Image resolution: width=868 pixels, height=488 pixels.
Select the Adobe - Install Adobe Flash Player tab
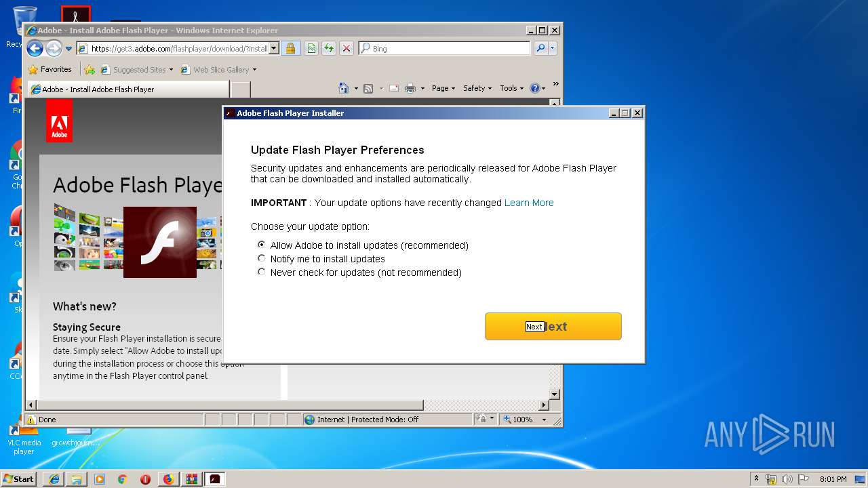pyautogui.click(x=127, y=89)
